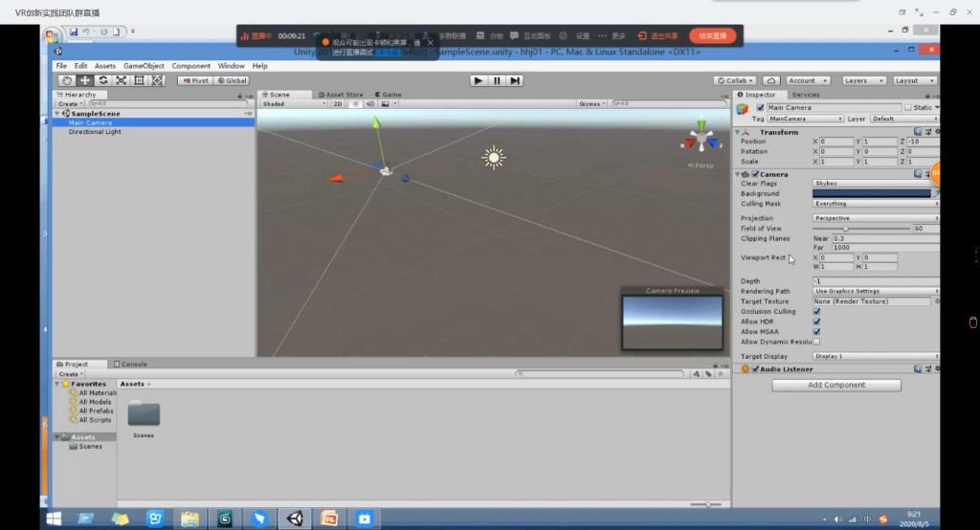Viewport: 980px width, 530px height.
Task: Open Camera component help icon
Action: (918, 174)
